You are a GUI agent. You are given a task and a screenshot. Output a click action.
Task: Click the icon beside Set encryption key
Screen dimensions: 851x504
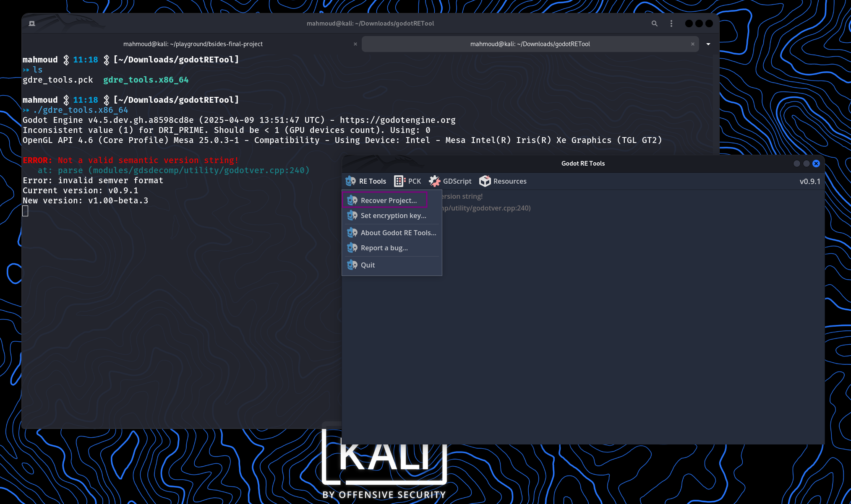(x=352, y=216)
